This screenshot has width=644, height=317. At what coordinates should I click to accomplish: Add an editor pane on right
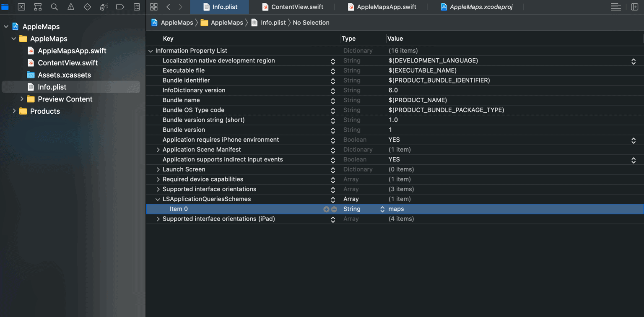pyautogui.click(x=635, y=7)
